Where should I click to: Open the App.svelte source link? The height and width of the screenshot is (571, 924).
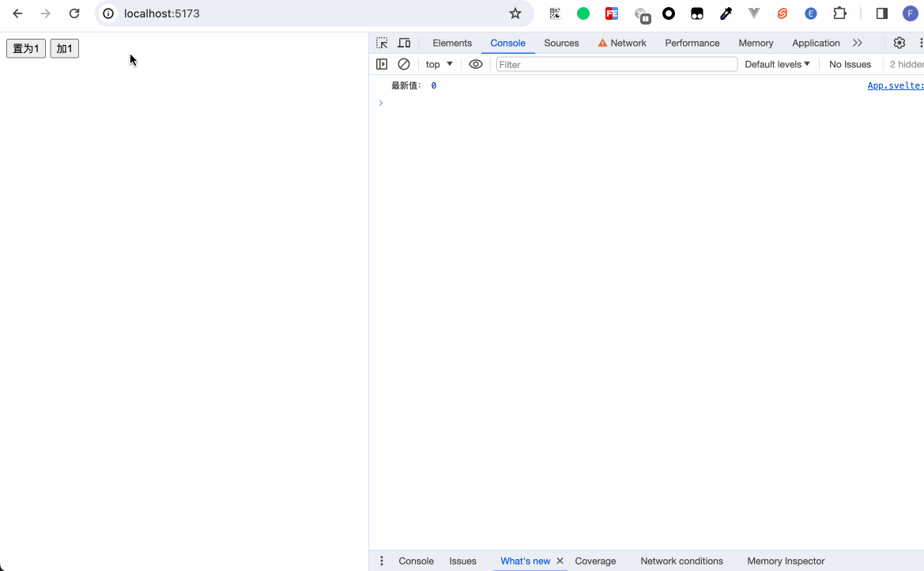click(x=895, y=85)
